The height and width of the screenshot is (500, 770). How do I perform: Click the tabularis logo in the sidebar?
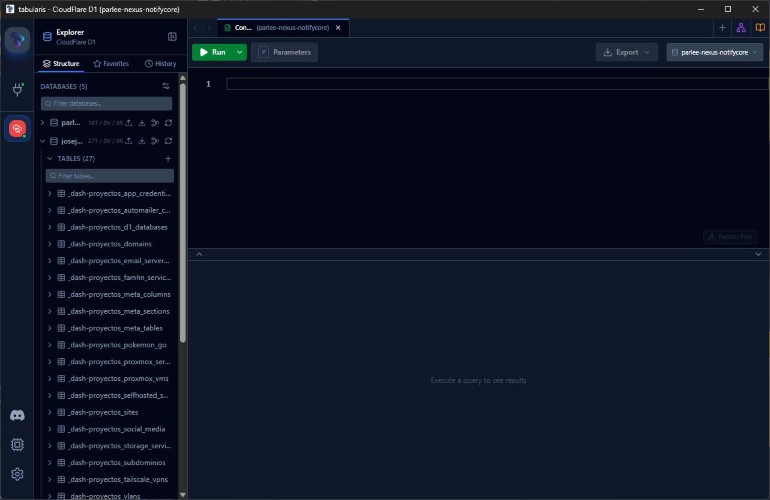(x=17, y=39)
